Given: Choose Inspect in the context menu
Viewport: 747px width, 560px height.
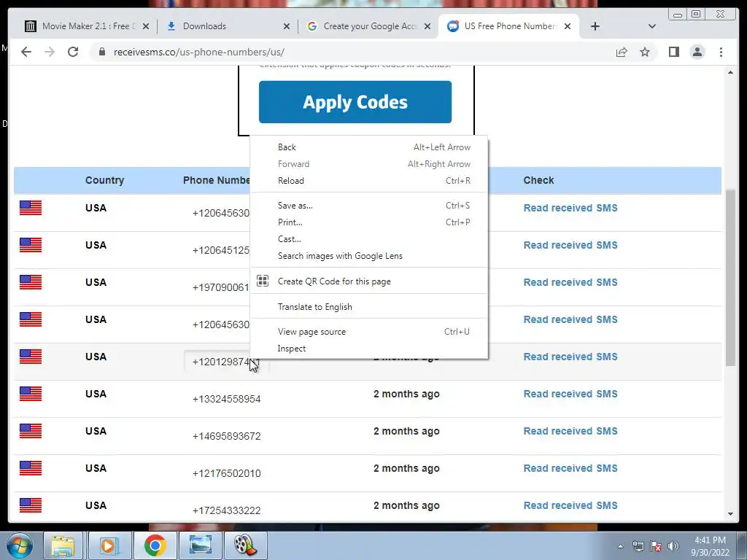Looking at the screenshot, I should (368, 349).
